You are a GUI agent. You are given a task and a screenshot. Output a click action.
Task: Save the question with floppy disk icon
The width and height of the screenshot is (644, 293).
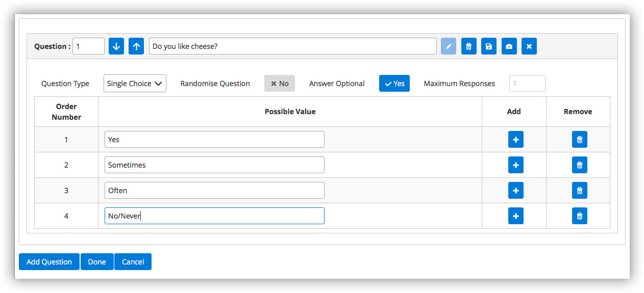point(489,46)
